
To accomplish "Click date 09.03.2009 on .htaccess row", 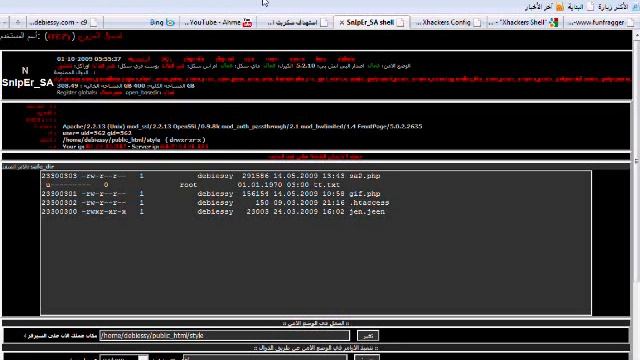I will (296, 203).
